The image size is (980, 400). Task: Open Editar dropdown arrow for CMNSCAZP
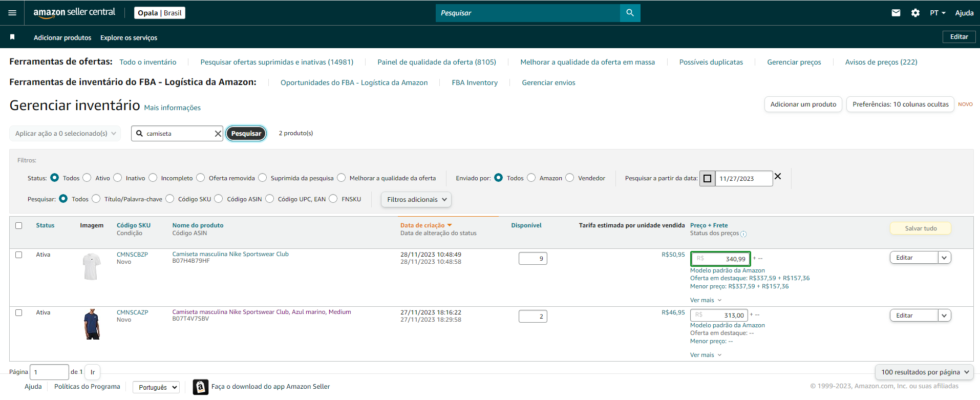click(945, 315)
